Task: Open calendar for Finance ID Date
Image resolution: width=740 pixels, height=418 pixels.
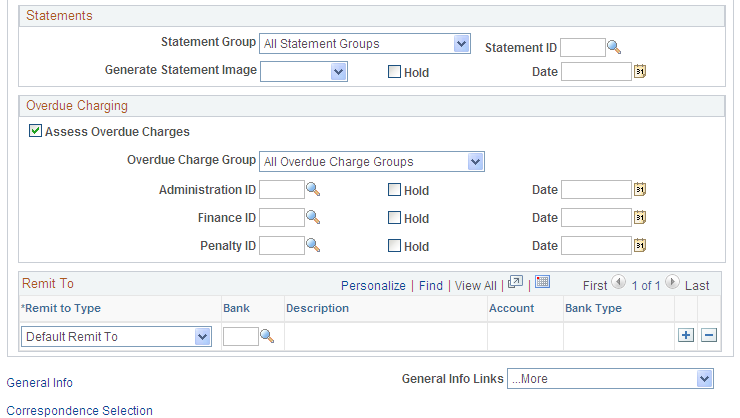Action: click(x=640, y=217)
